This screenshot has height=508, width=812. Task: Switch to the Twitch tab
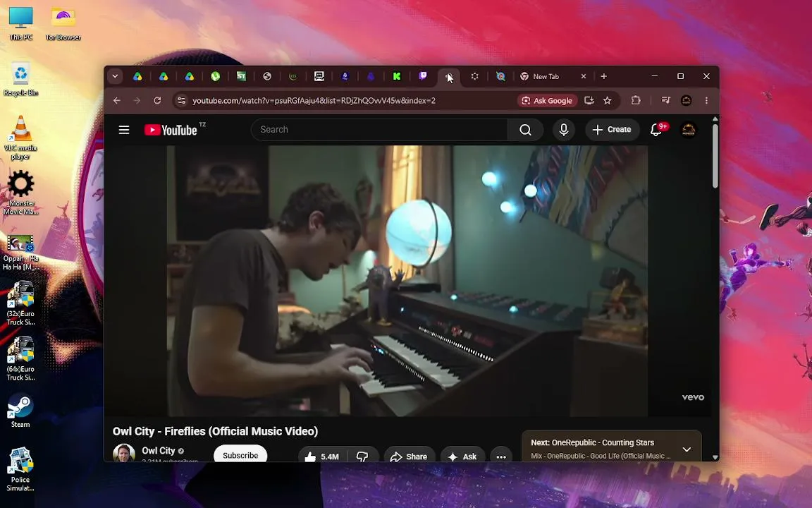coord(423,76)
